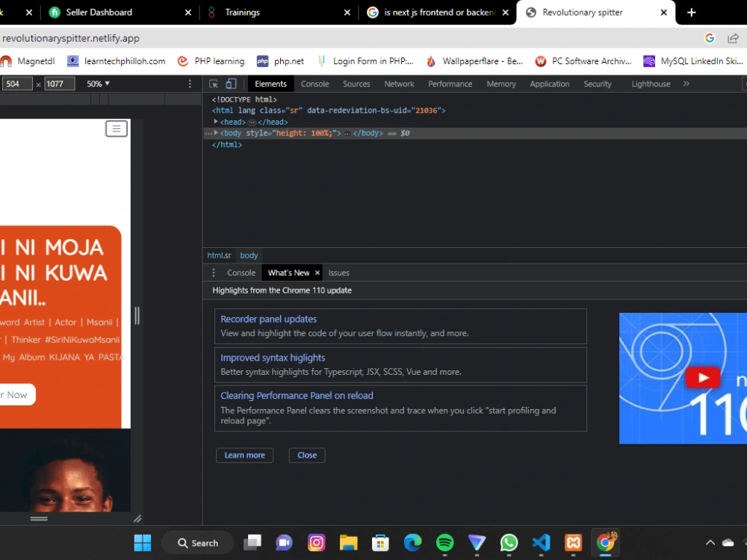Screen dimensions: 747x560
Task: Switch to Seller Dashboard browser tab
Action: [x=99, y=13]
